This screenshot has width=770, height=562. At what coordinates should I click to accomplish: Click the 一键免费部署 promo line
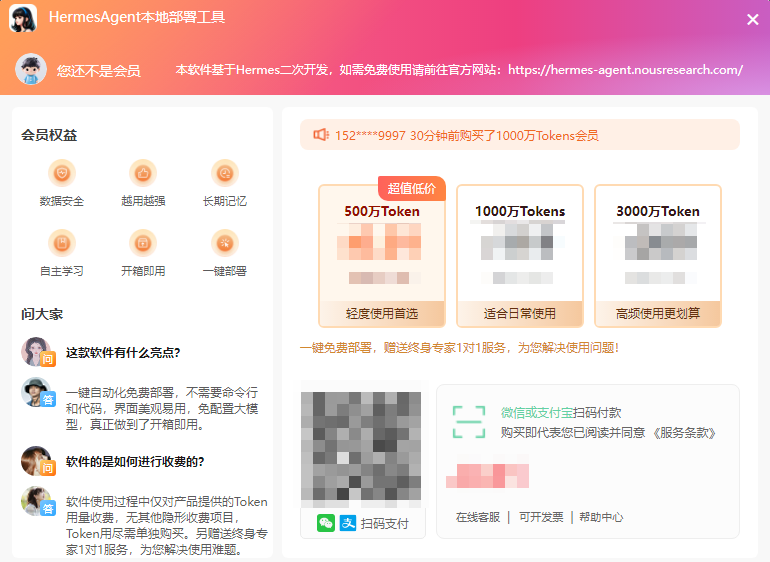pos(459,348)
